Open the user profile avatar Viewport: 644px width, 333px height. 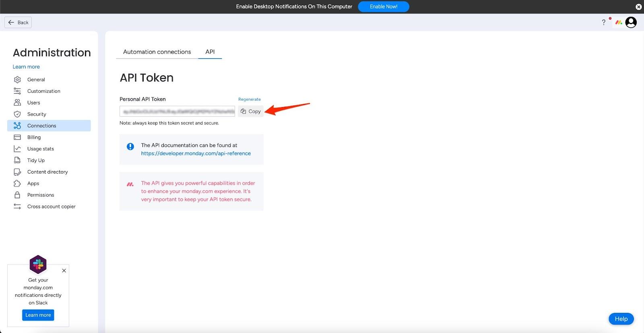pos(631,23)
